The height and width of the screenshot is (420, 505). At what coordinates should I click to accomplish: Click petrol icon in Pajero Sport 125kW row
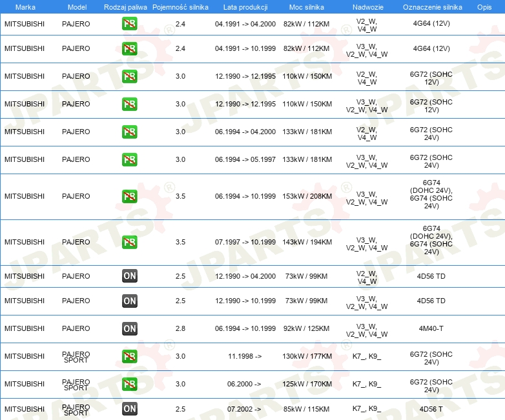coord(129,384)
